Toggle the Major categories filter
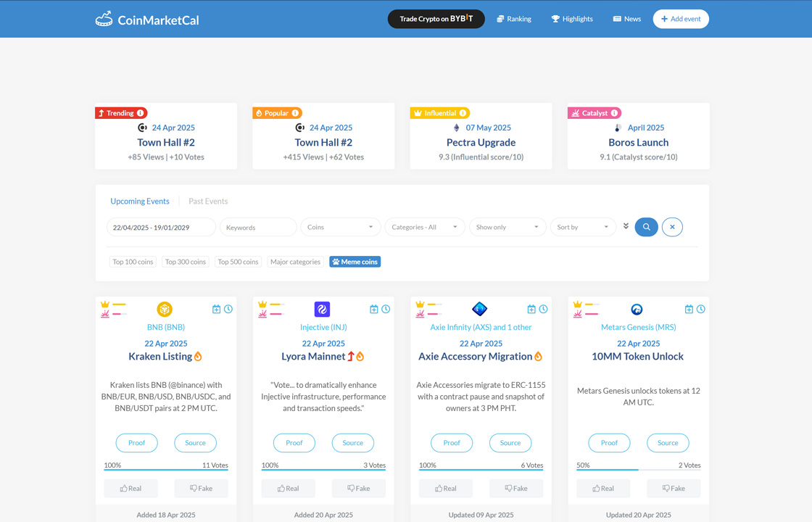Image resolution: width=812 pixels, height=522 pixels. point(295,262)
